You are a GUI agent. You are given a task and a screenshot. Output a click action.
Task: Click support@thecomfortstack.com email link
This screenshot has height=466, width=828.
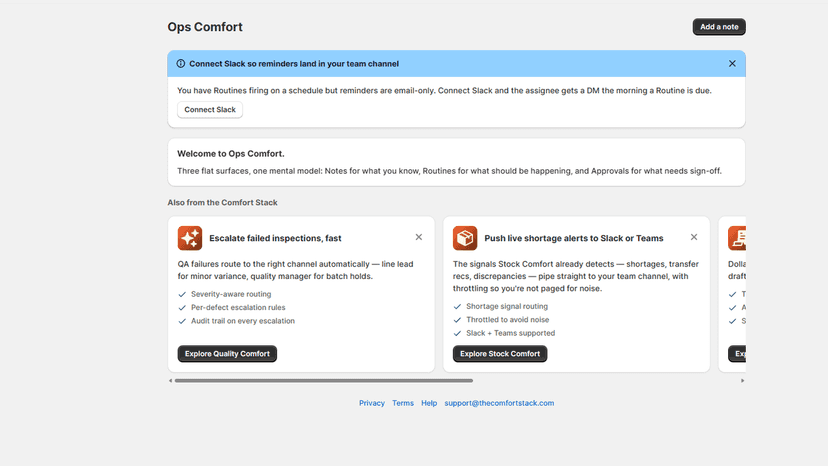pos(499,403)
